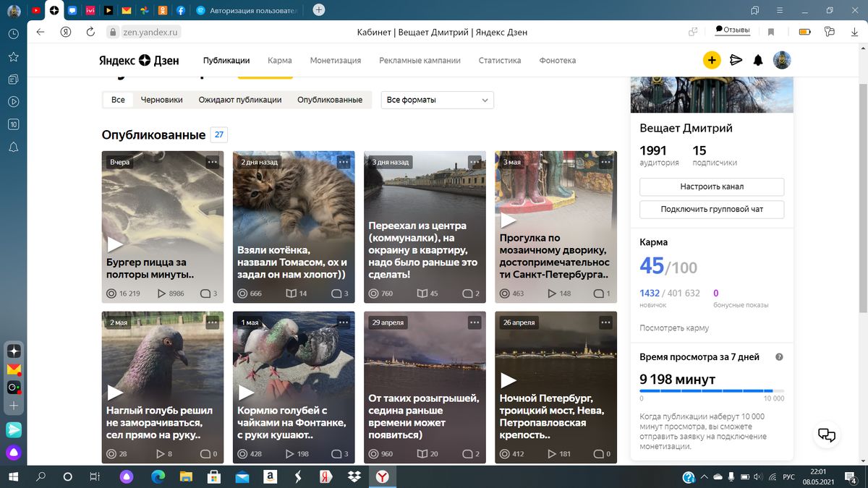Image resolution: width=868 pixels, height=488 pixels.
Task: Open the new tab plus button
Action: point(319,10)
